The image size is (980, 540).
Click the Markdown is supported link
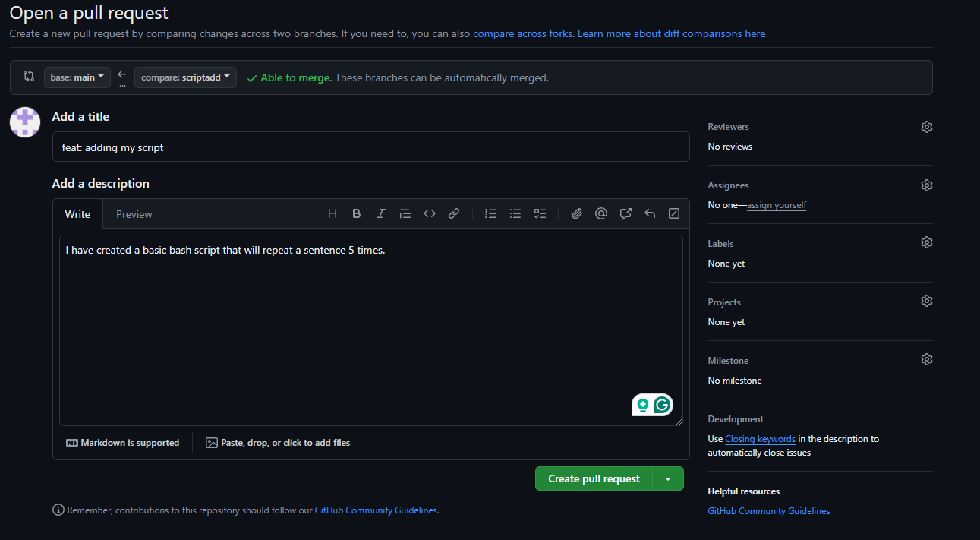click(123, 443)
